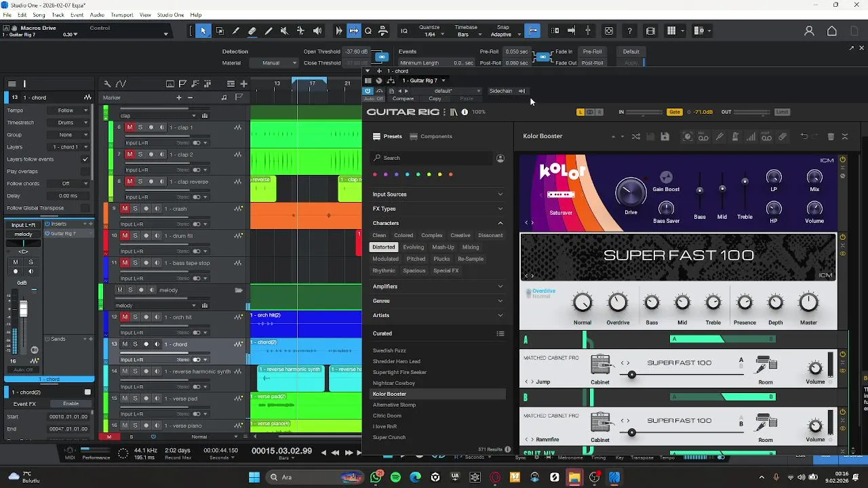This screenshot has width=868, height=488.
Task: Click the preset Search field
Action: (431, 158)
